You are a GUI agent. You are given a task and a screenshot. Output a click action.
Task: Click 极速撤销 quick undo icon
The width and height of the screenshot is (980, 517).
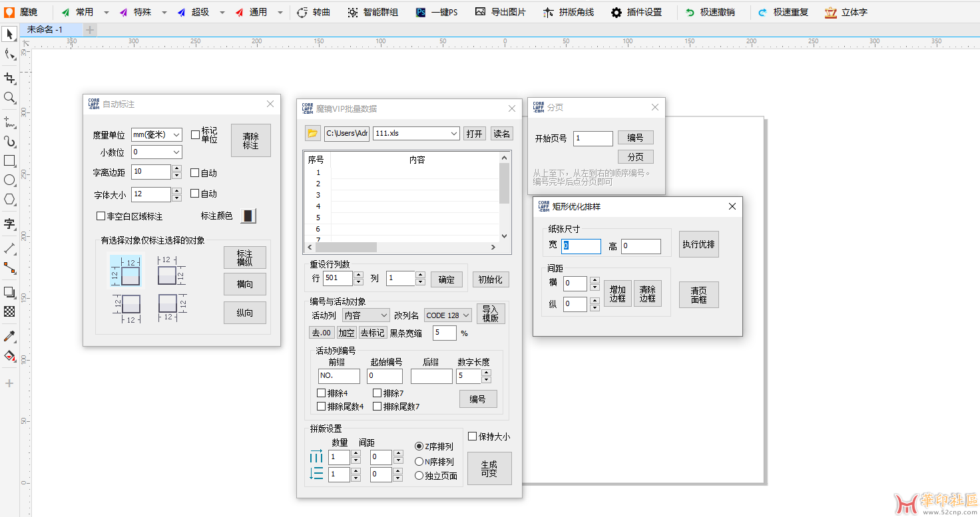(690, 12)
